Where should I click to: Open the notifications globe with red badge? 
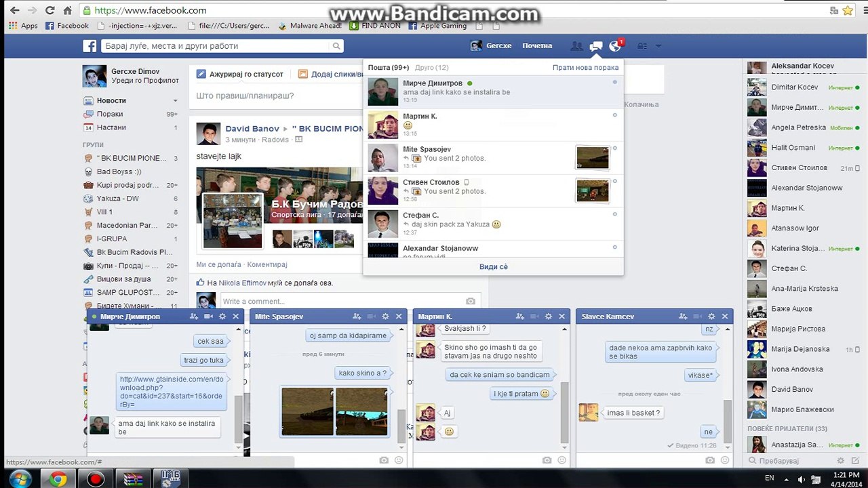pyautogui.click(x=616, y=45)
